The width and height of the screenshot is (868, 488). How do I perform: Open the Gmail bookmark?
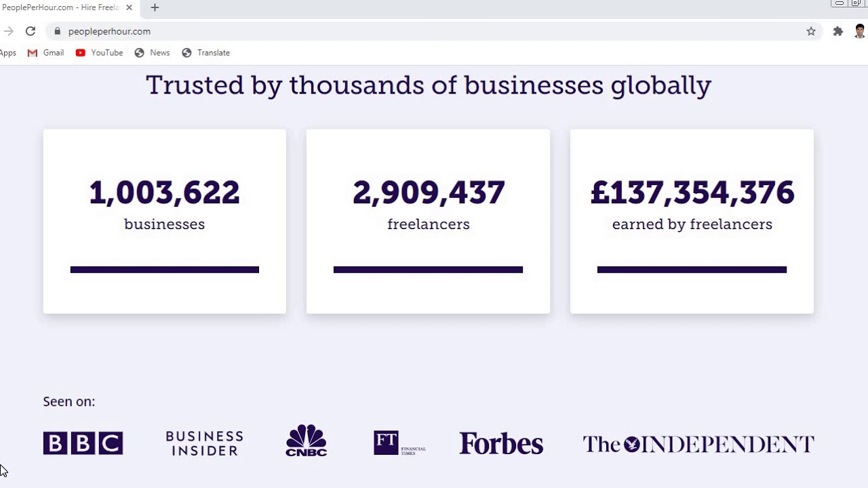pyautogui.click(x=45, y=53)
